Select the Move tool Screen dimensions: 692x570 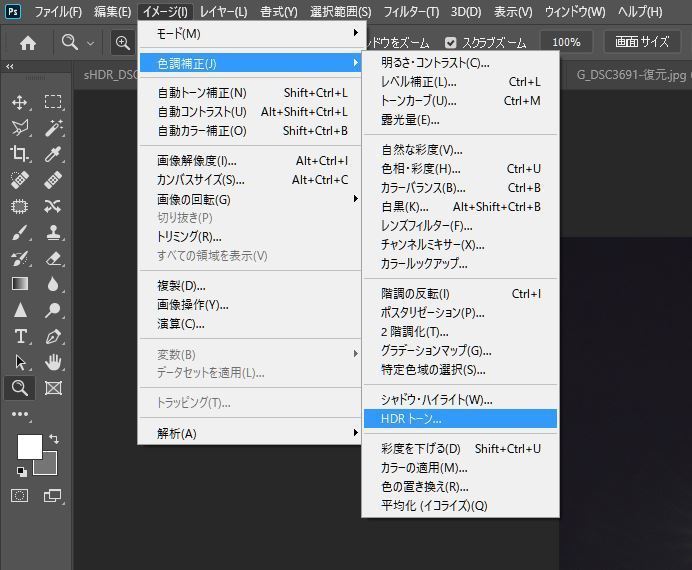point(19,102)
